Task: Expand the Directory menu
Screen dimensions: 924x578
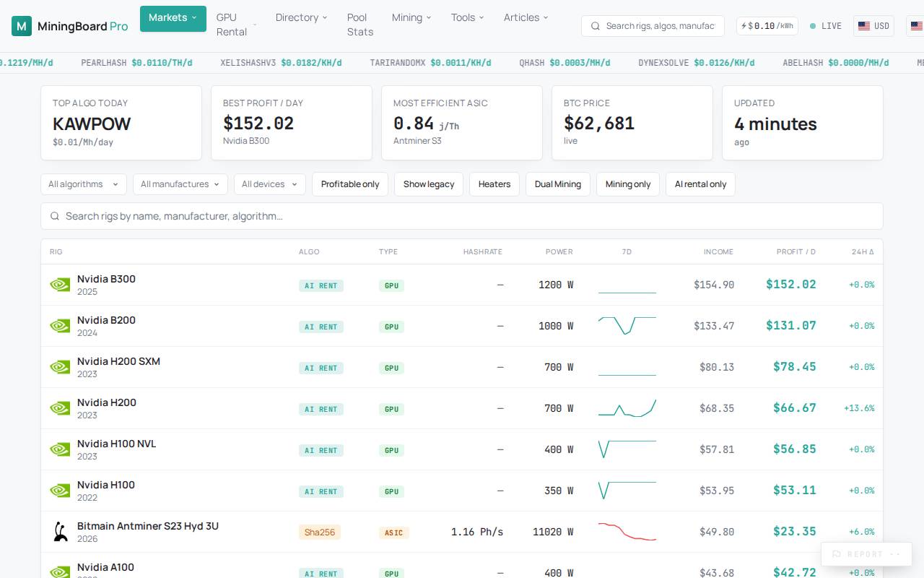Action: (301, 17)
